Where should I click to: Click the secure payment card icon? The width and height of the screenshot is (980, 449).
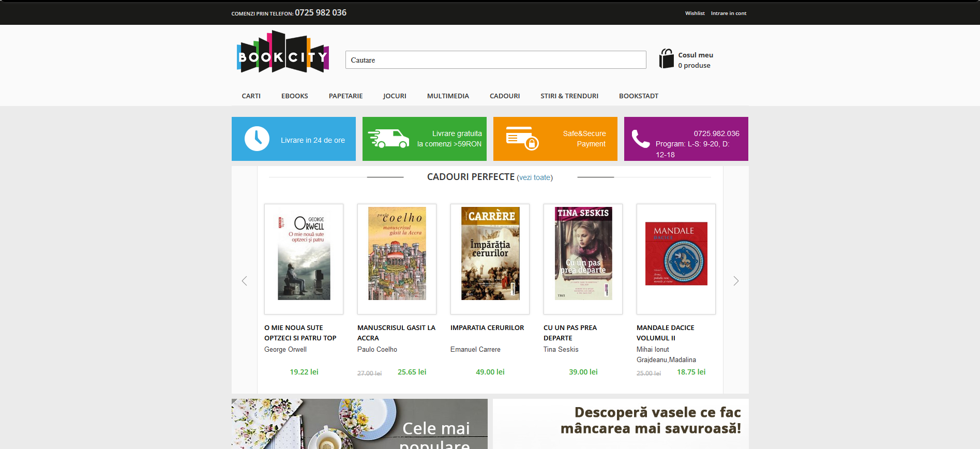[x=522, y=138]
